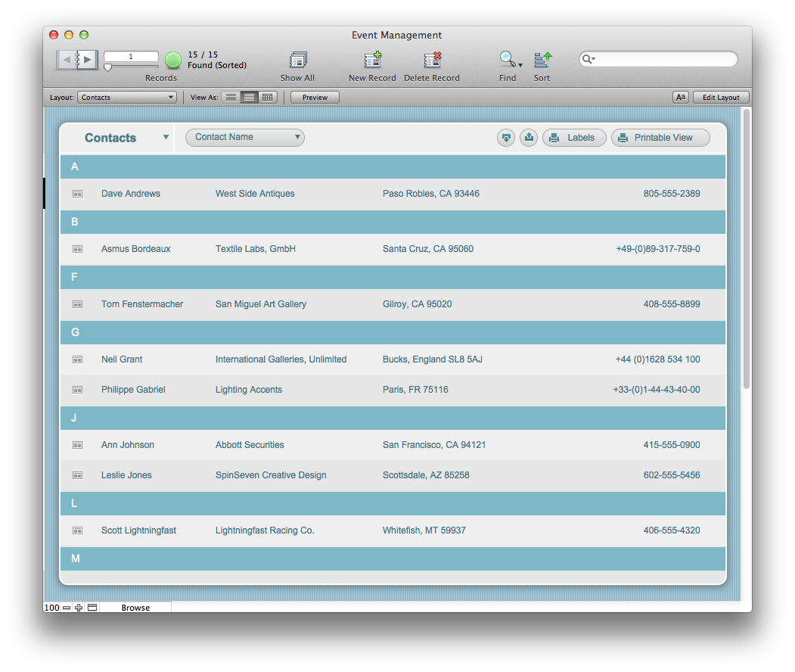
Task: Click the Delete Record toolbar icon
Action: coord(432,61)
